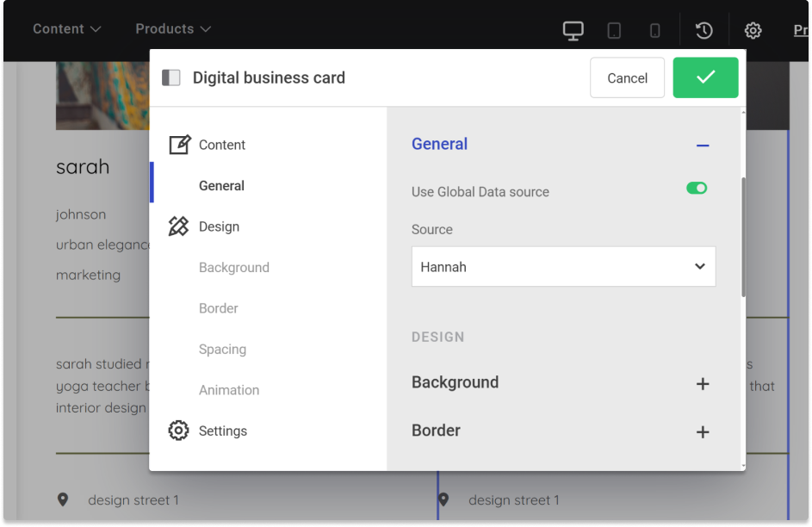Click the business card icon beside the modal title

(x=170, y=77)
